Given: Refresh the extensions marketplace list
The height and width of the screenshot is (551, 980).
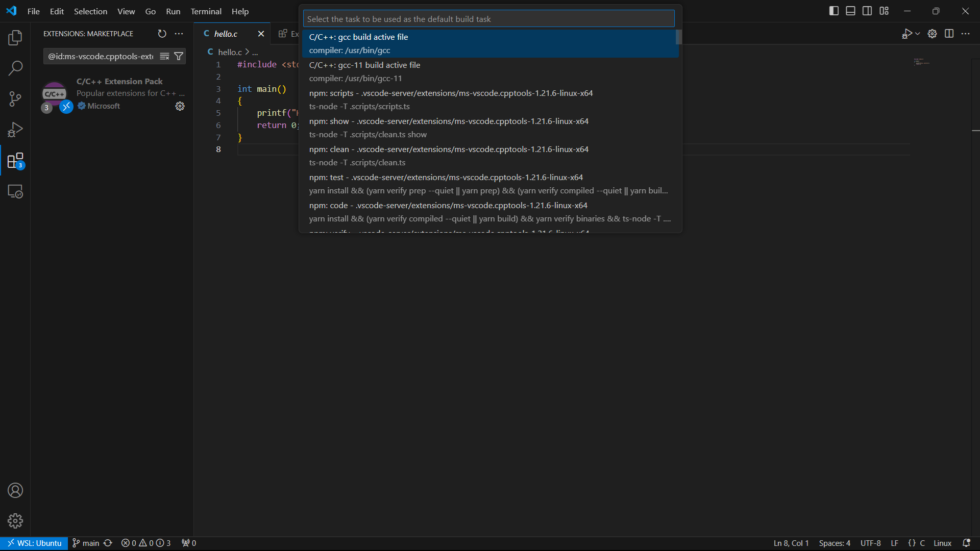Looking at the screenshot, I should tap(162, 34).
